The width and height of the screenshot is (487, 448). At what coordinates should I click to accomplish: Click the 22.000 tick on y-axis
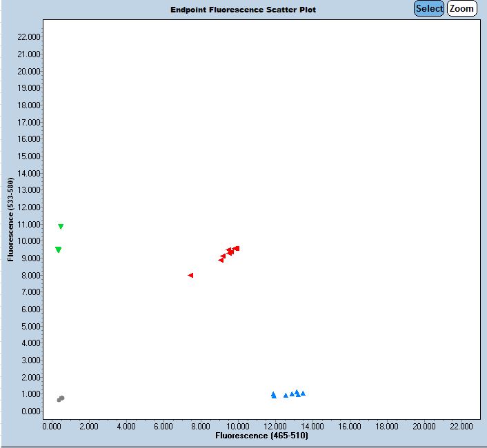[30, 37]
